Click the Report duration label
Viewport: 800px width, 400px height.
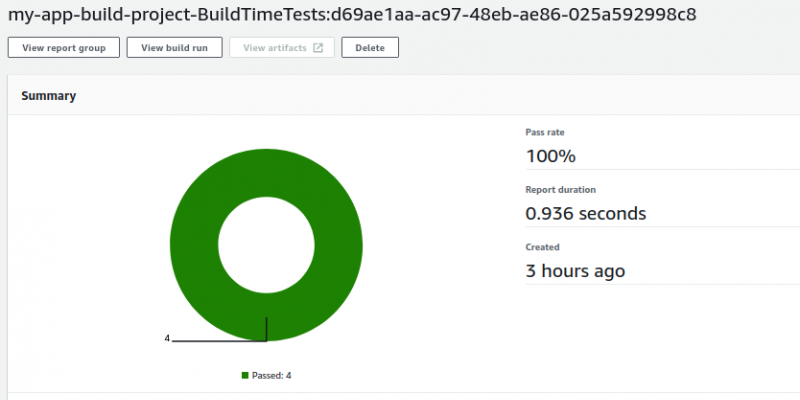pos(561,189)
